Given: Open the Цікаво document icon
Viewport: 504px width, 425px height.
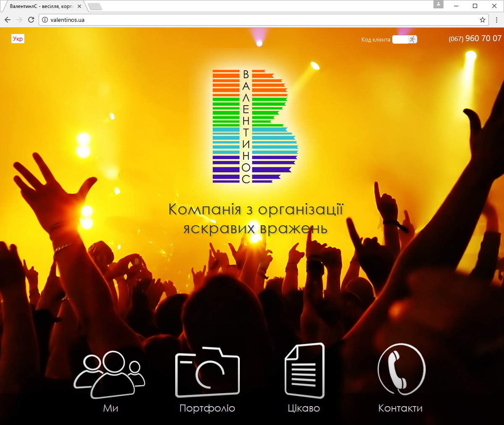Looking at the screenshot, I should click(x=304, y=370).
